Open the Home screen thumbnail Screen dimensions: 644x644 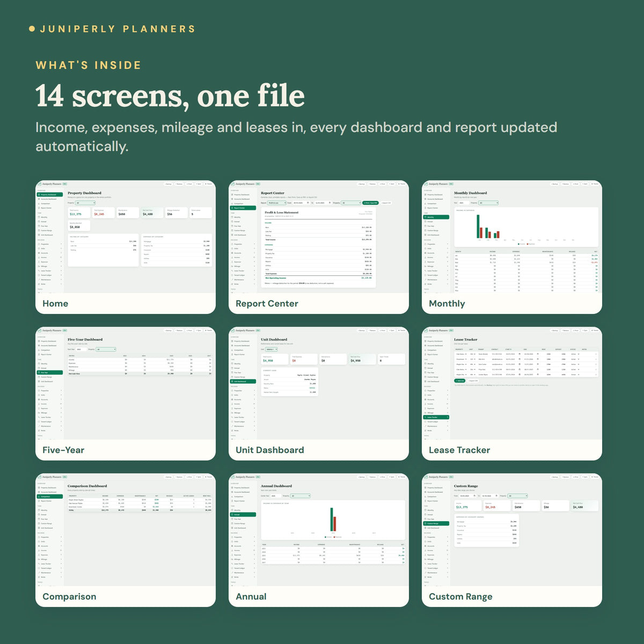(126, 247)
